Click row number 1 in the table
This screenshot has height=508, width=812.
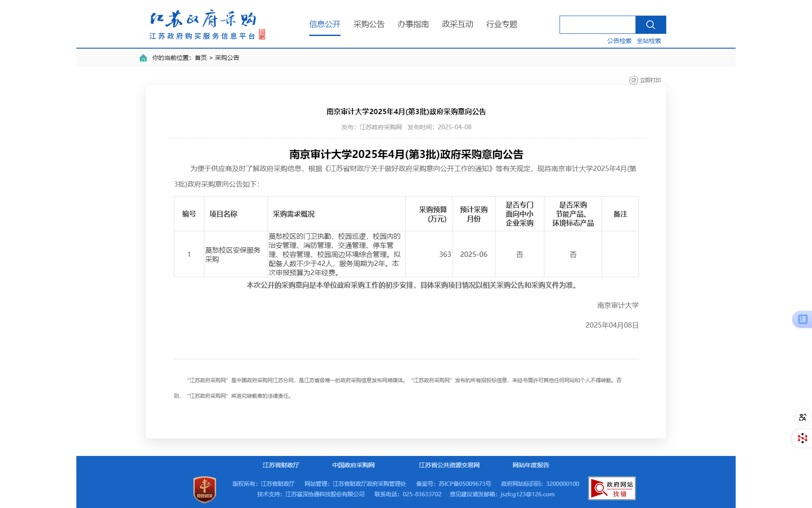pos(189,254)
